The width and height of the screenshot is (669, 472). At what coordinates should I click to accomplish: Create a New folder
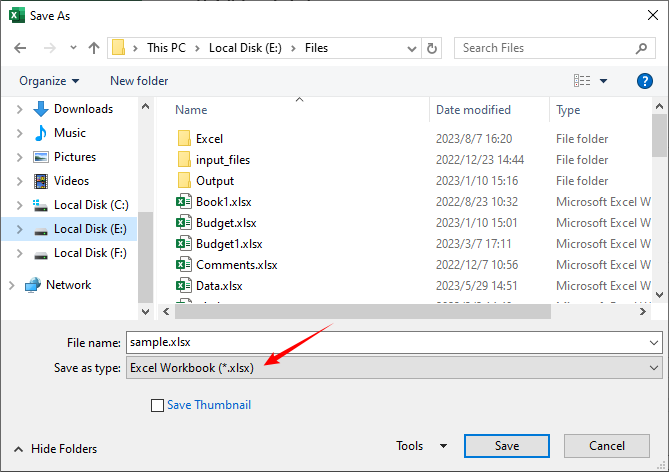coord(139,81)
